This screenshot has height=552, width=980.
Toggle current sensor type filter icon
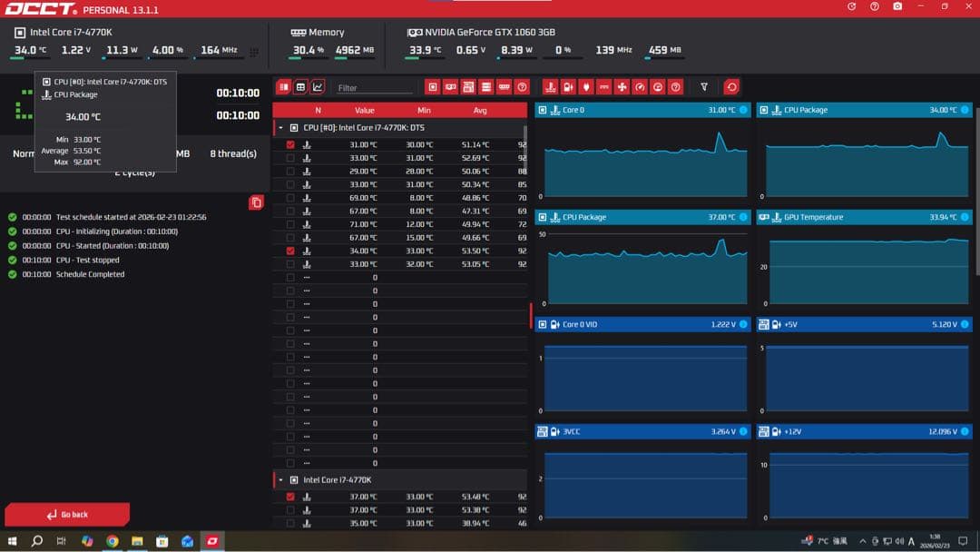point(603,87)
